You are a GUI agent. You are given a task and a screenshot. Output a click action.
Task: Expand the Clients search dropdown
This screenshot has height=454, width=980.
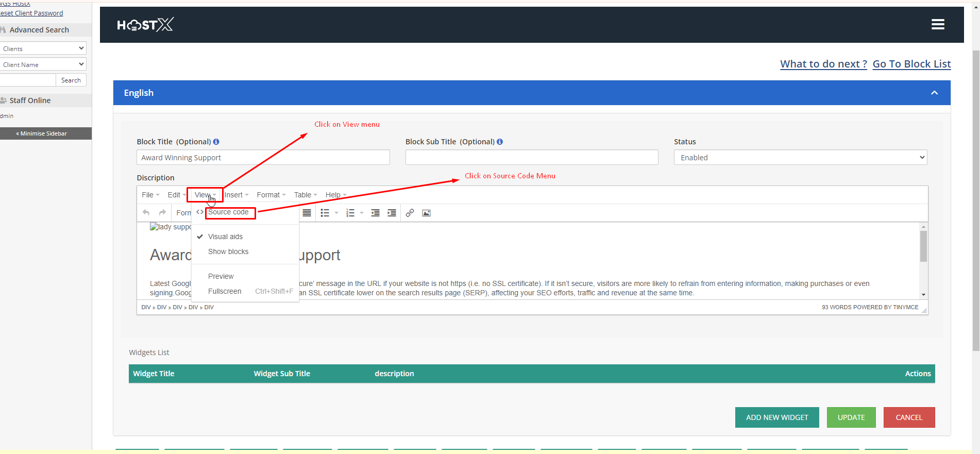(x=43, y=48)
